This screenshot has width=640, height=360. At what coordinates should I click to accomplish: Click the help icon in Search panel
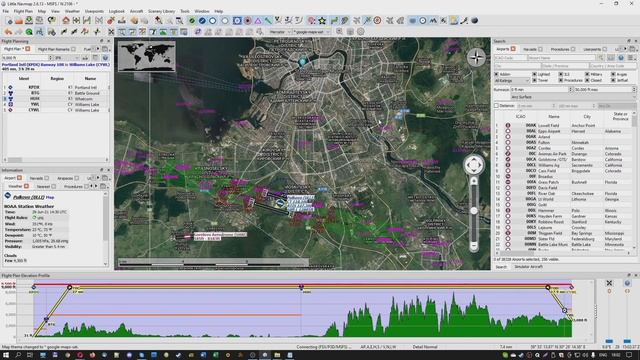(x=621, y=58)
